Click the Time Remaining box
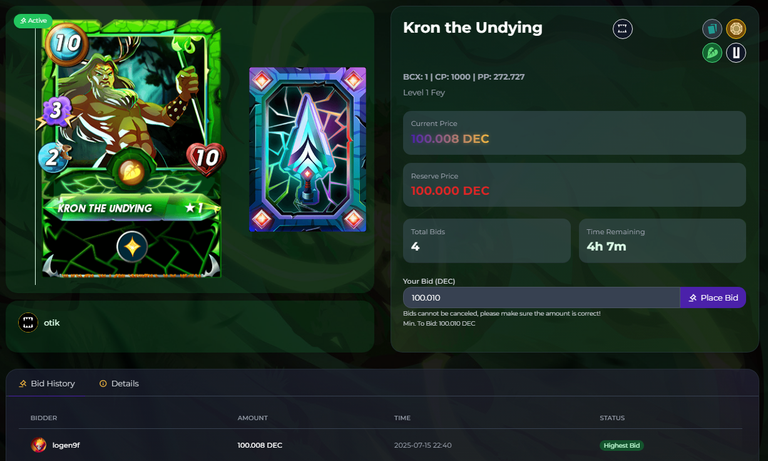This screenshot has width=768, height=461. (x=662, y=241)
